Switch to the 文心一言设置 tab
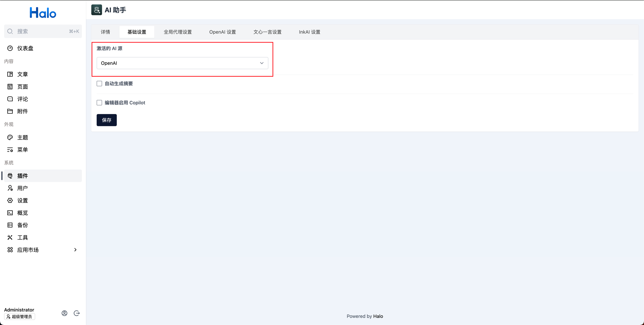The height and width of the screenshot is (325, 644). 267,32
